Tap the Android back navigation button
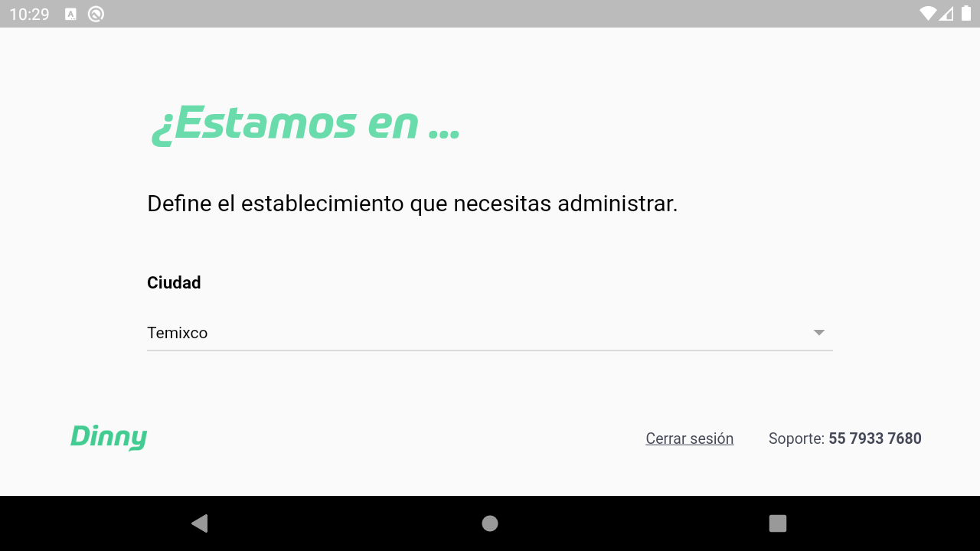Image resolution: width=980 pixels, height=551 pixels. pos(200,523)
